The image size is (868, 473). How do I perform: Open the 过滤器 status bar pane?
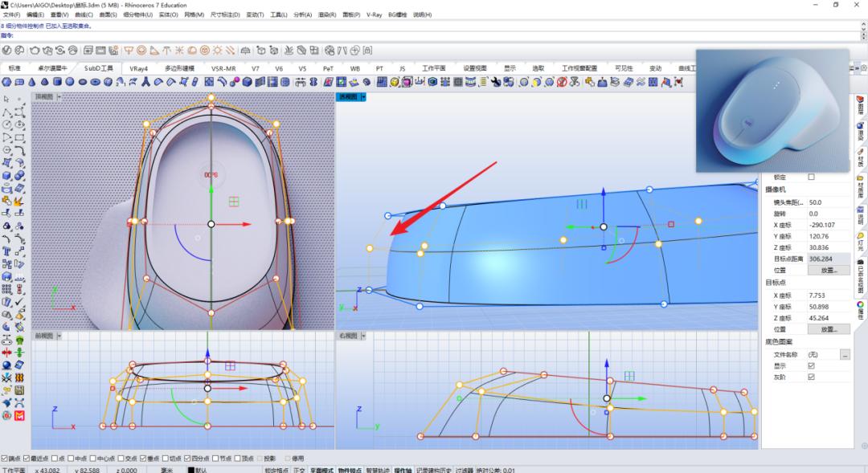coord(464,471)
